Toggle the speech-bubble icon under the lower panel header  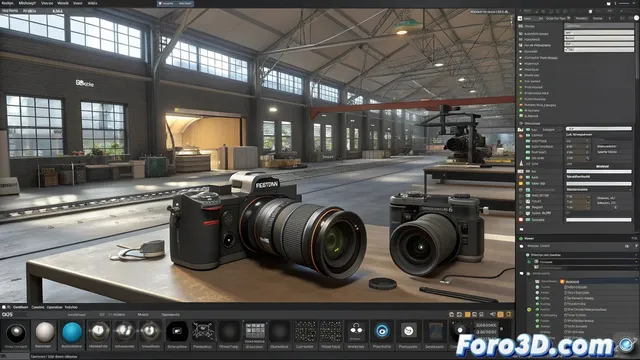(x=522, y=247)
